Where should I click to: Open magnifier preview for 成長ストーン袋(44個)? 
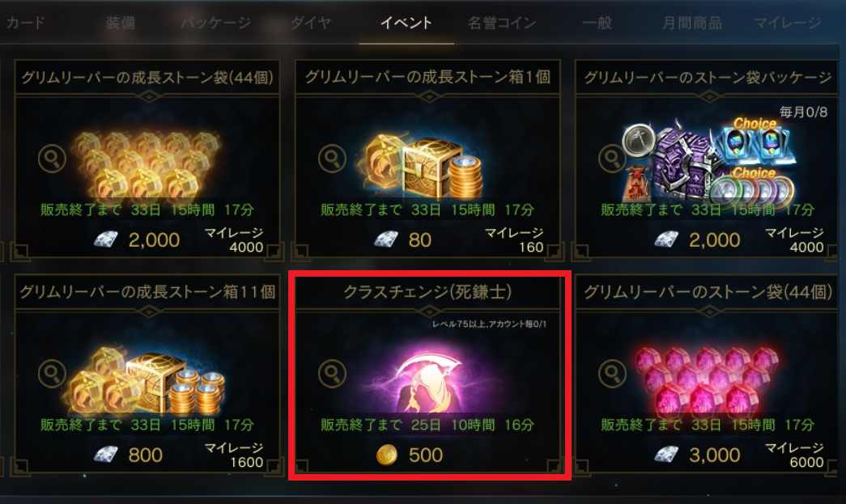pos(53,159)
